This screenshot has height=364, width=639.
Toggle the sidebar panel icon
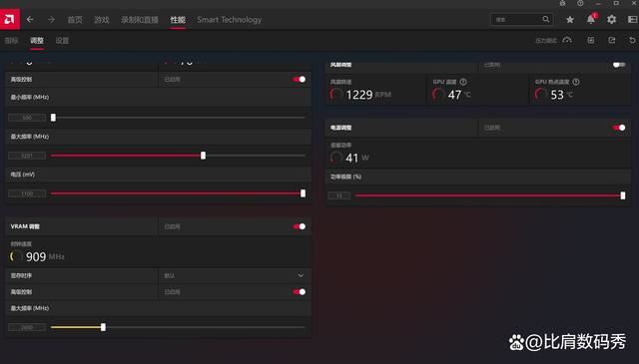632,19
